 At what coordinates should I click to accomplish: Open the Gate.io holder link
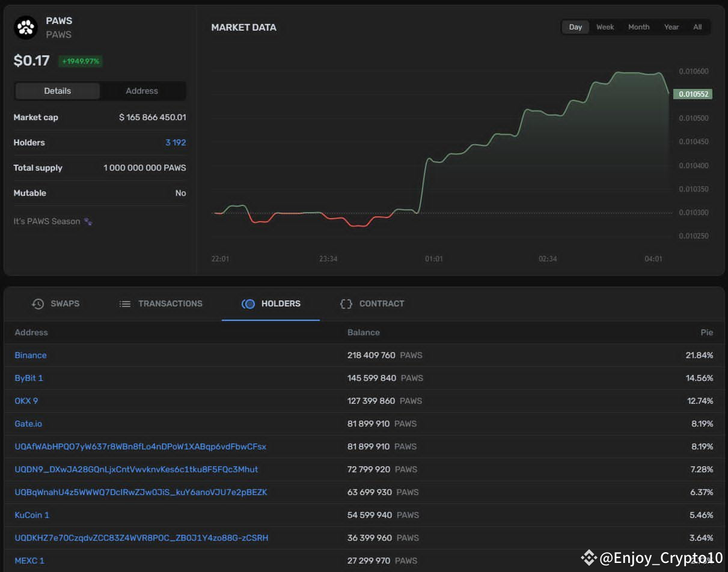(x=28, y=424)
